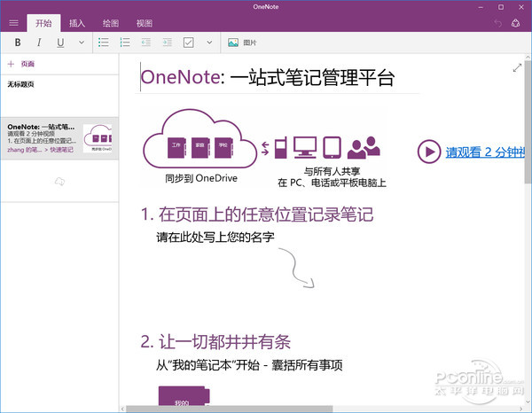Click the horizontal scrollbar thumb
This screenshot has height=413, width=532.
(230, 409)
